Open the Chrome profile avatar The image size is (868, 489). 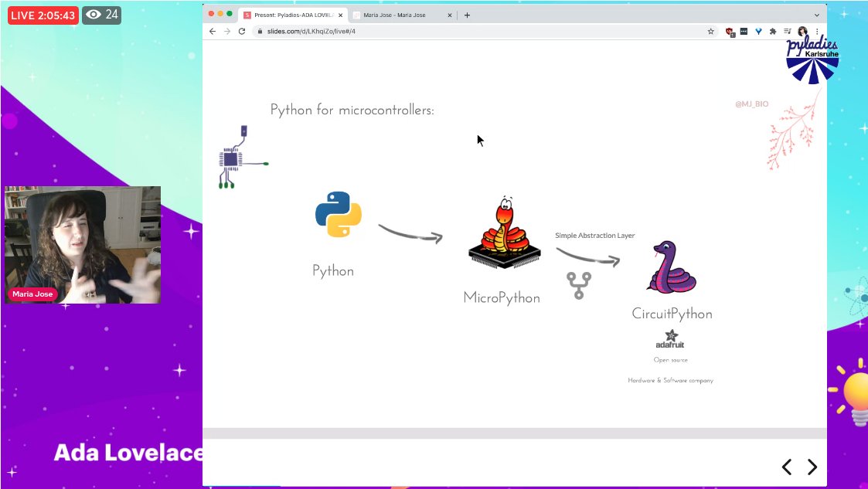[802, 32]
